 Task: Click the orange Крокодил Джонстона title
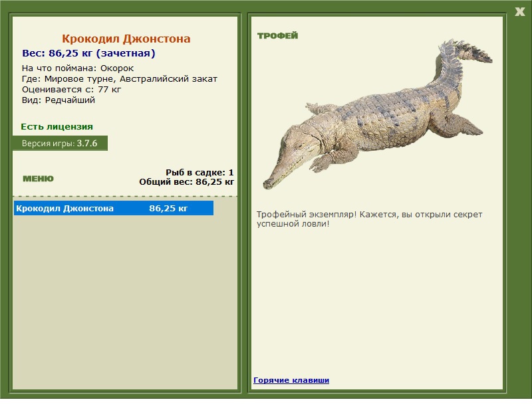[126, 39]
